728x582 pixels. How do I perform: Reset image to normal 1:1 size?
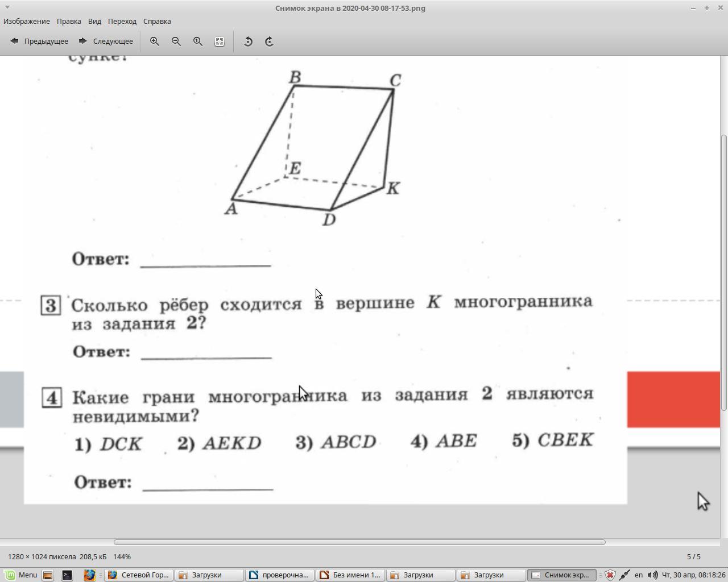(198, 41)
